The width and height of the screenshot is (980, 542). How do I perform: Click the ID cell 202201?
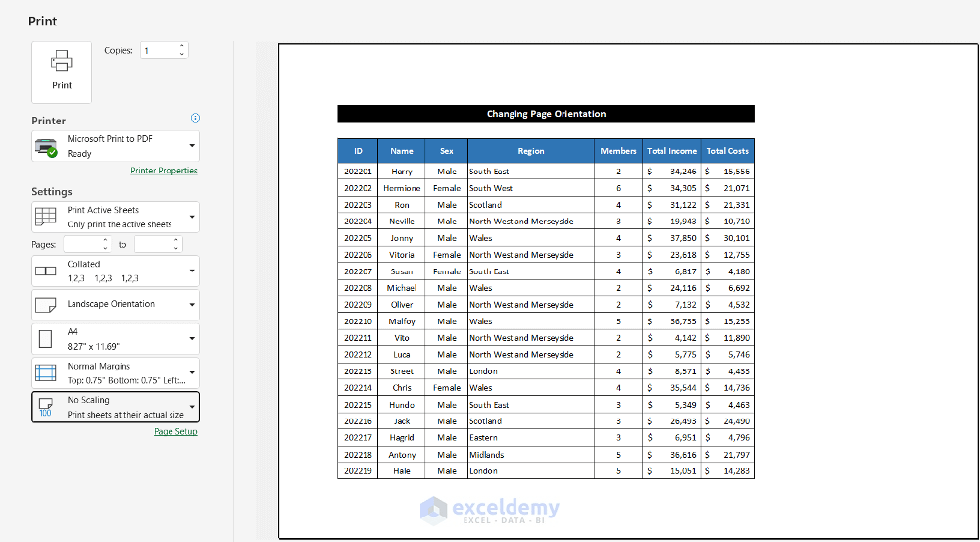click(358, 172)
